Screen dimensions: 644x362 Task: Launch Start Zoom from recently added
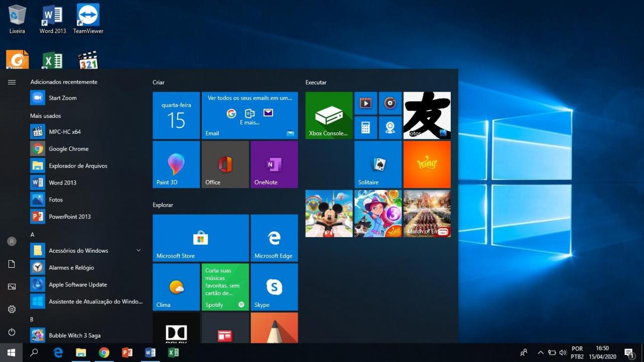click(86, 98)
